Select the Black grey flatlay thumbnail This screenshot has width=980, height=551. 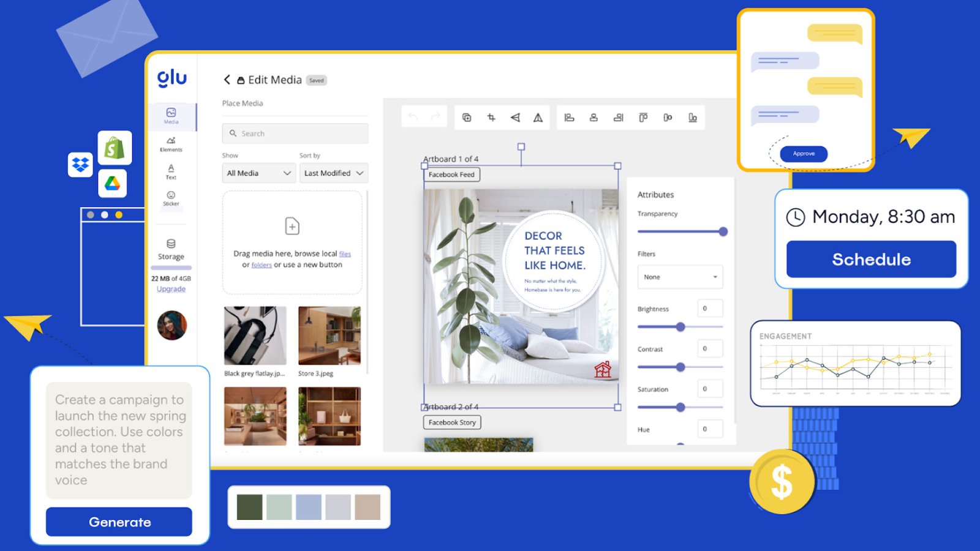pyautogui.click(x=255, y=335)
